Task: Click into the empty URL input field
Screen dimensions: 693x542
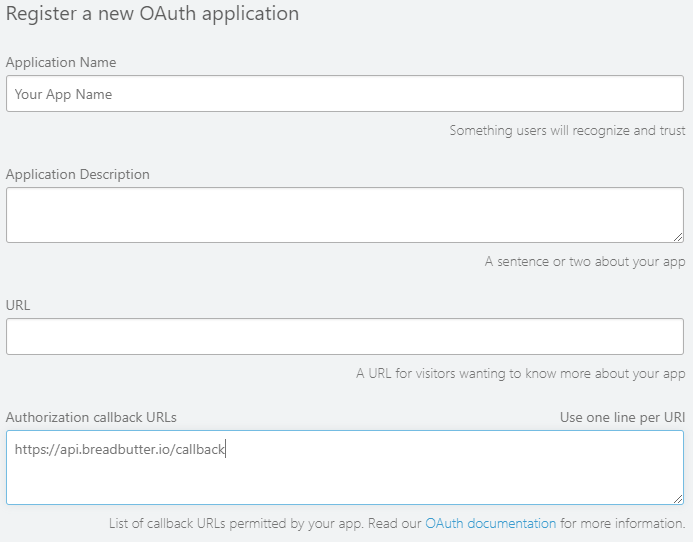Action: (x=345, y=336)
